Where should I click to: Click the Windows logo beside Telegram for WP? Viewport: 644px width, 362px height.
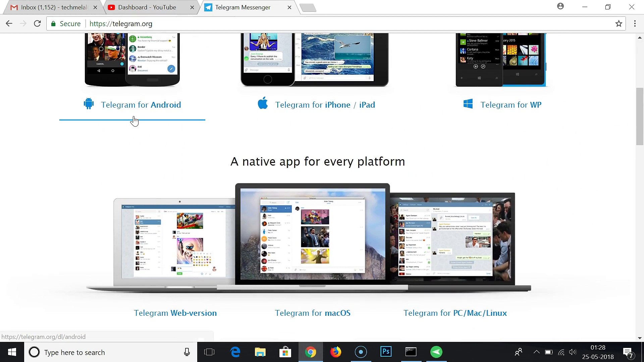pyautogui.click(x=468, y=104)
